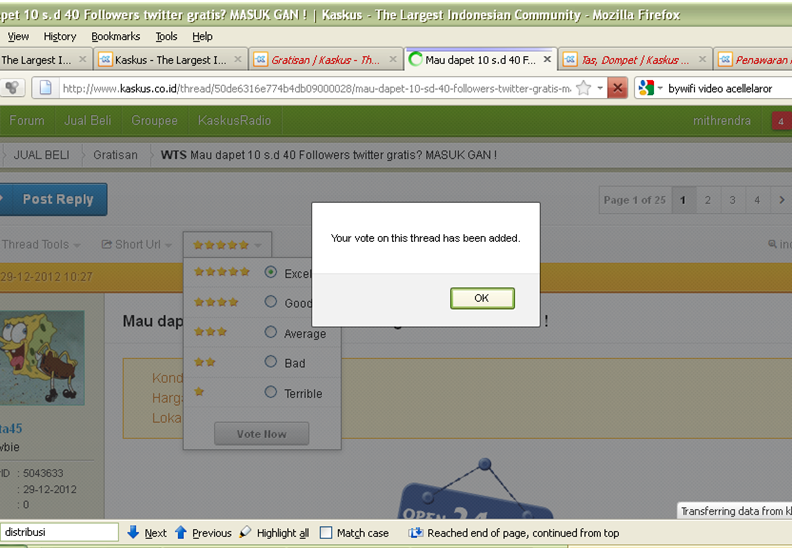Open the Help menu

point(202,36)
